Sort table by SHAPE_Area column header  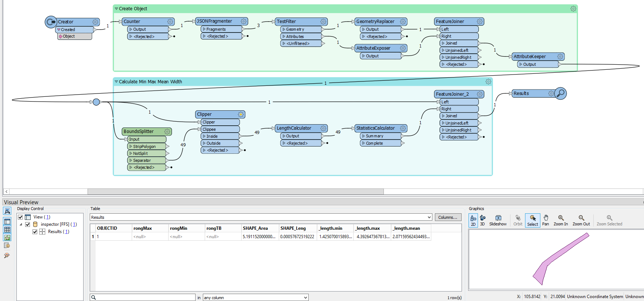(x=260, y=228)
